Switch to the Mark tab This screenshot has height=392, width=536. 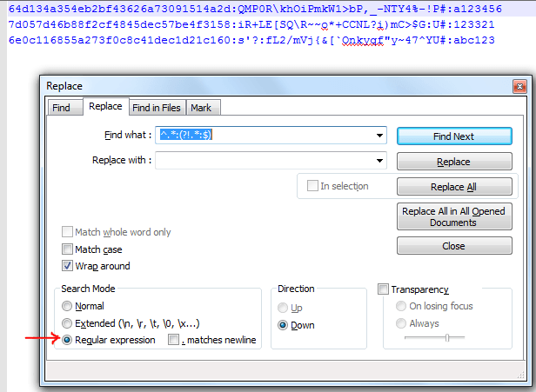(201, 108)
